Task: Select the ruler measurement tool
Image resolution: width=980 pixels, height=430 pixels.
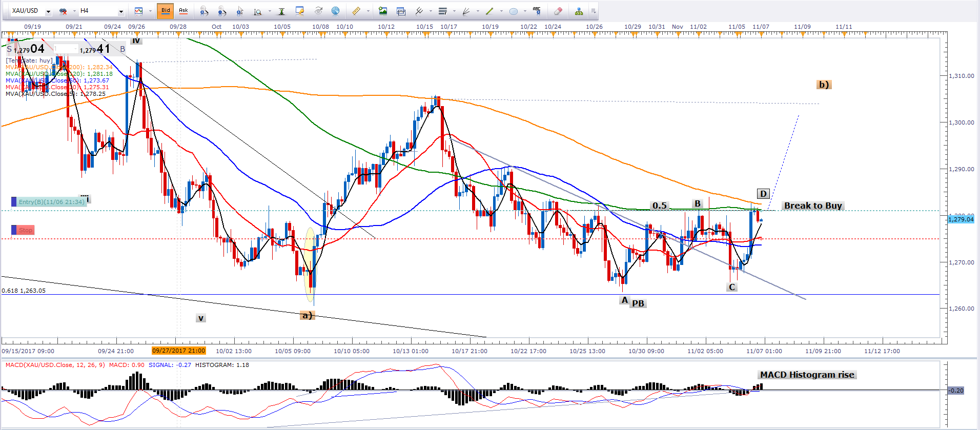Action: coord(356,11)
